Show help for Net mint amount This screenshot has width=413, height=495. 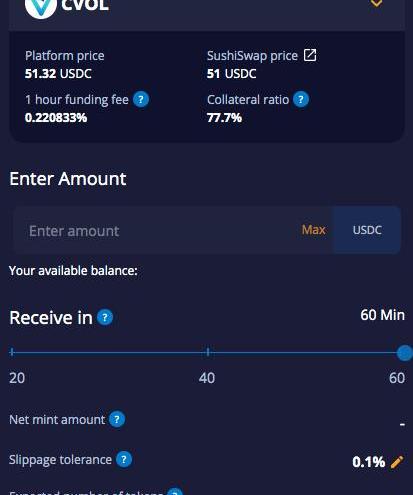[x=117, y=419]
